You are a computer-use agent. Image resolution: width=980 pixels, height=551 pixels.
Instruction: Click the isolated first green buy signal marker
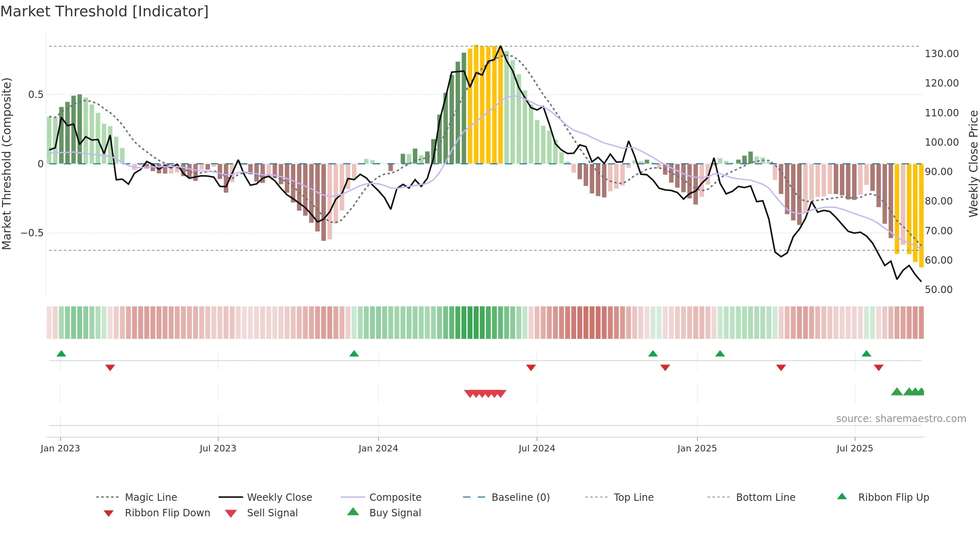(x=897, y=392)
